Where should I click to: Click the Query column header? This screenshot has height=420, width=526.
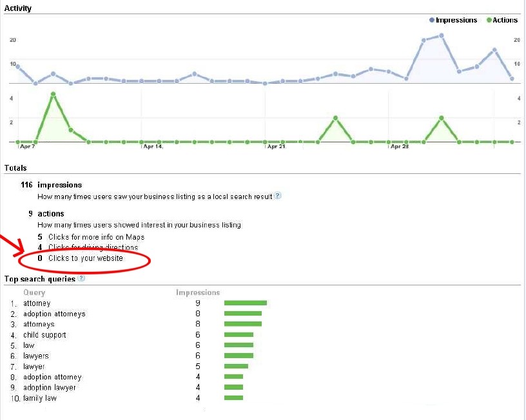[x=34, y=292]
